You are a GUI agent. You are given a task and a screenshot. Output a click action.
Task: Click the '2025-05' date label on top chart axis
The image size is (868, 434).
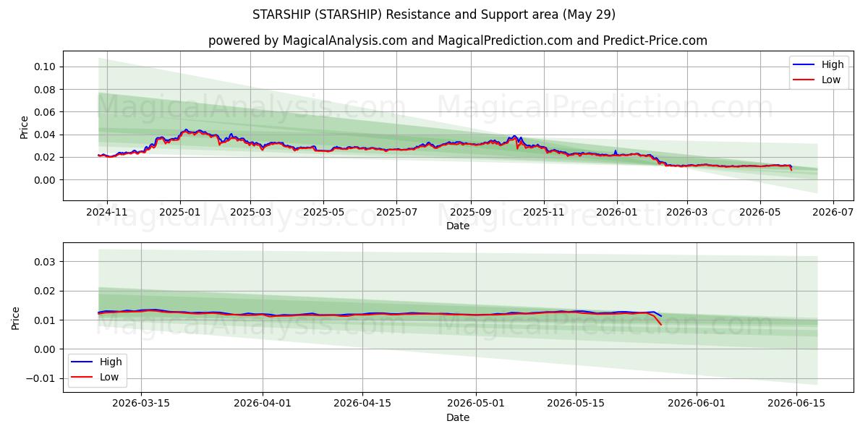[323, 213]
